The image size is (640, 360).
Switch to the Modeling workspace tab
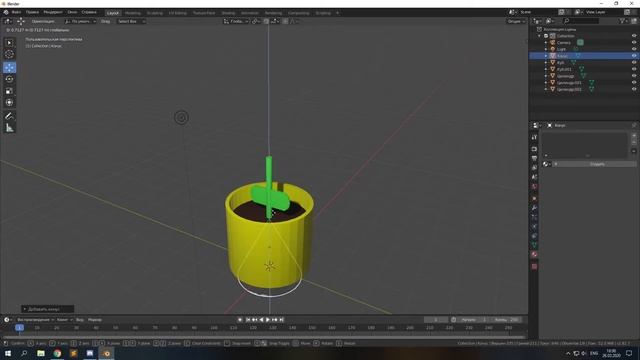[x=133, y=13]
